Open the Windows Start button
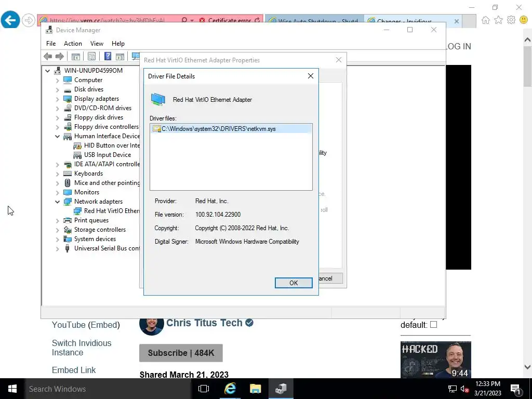This screenshot has height=399, width=532. [12, 389]
